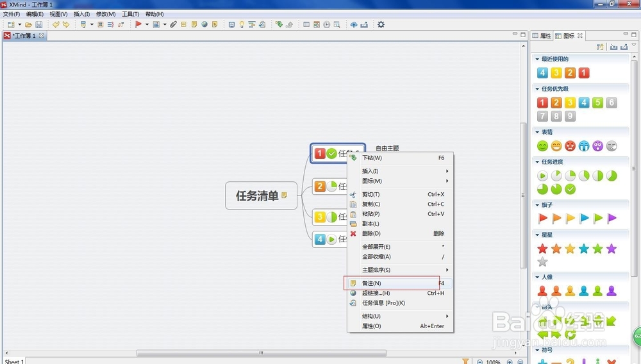641x364 pixels.
Task: Add the gray star marker
Action: click(542, 261)
